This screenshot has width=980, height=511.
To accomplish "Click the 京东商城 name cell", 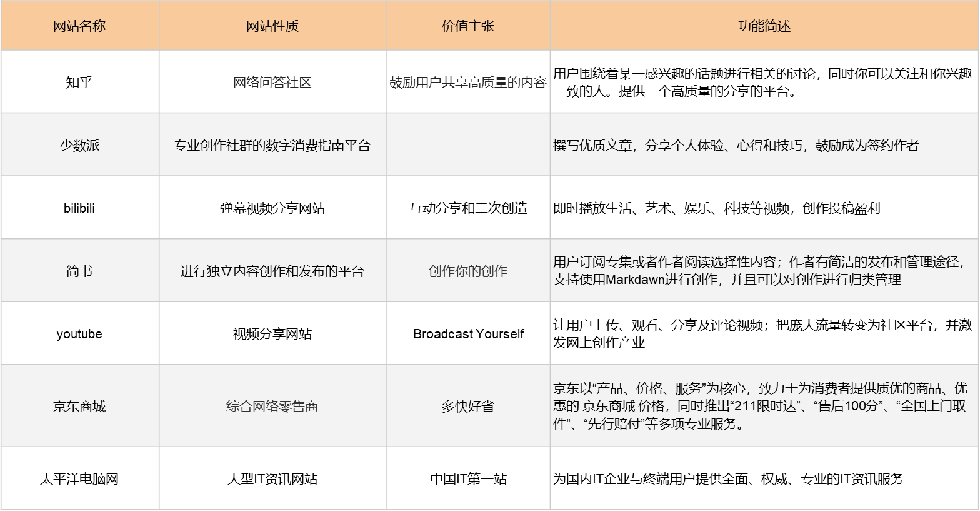I will pos(79,406).
